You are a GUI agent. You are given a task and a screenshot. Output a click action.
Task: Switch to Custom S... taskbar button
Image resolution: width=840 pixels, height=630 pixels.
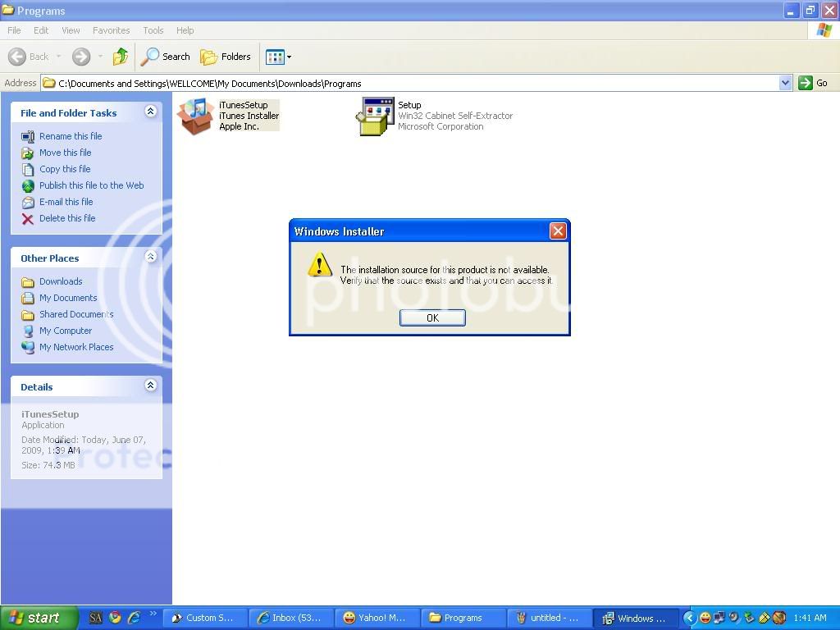click(205, 619)
